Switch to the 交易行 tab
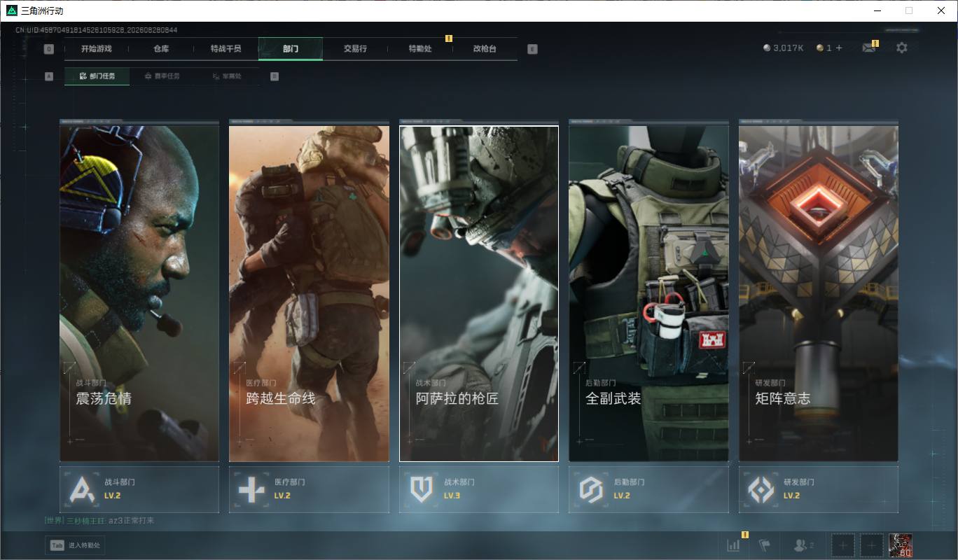 [355, 49]
